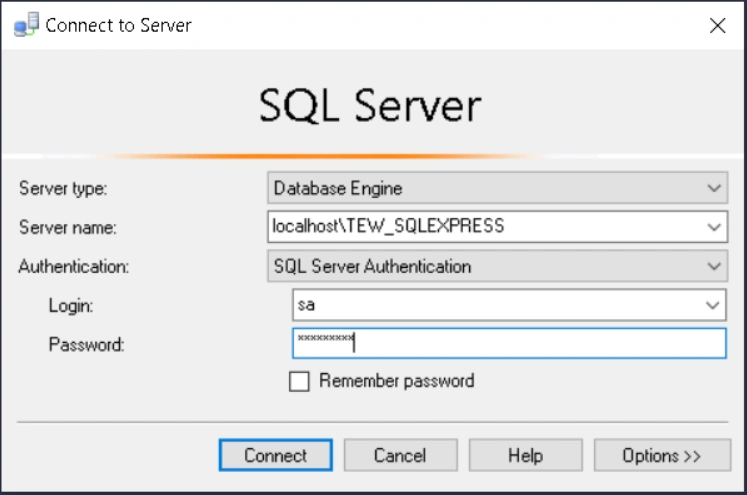Click the Connect to Server title bar icon
Viewport: 747px width, 495px height.
click(27, 26)
